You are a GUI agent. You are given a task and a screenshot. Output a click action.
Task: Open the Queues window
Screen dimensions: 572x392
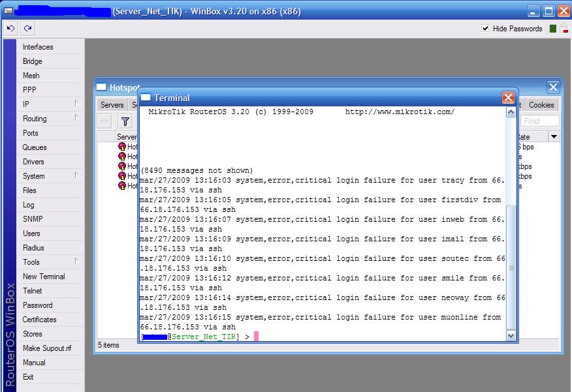pyautogui.click(x=35, y=147)
